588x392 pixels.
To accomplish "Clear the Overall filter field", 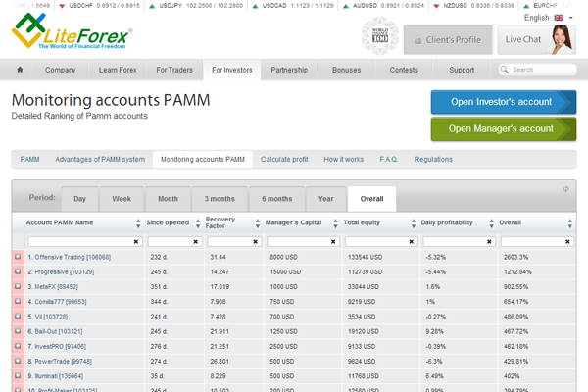I will [x=567, y=242].
